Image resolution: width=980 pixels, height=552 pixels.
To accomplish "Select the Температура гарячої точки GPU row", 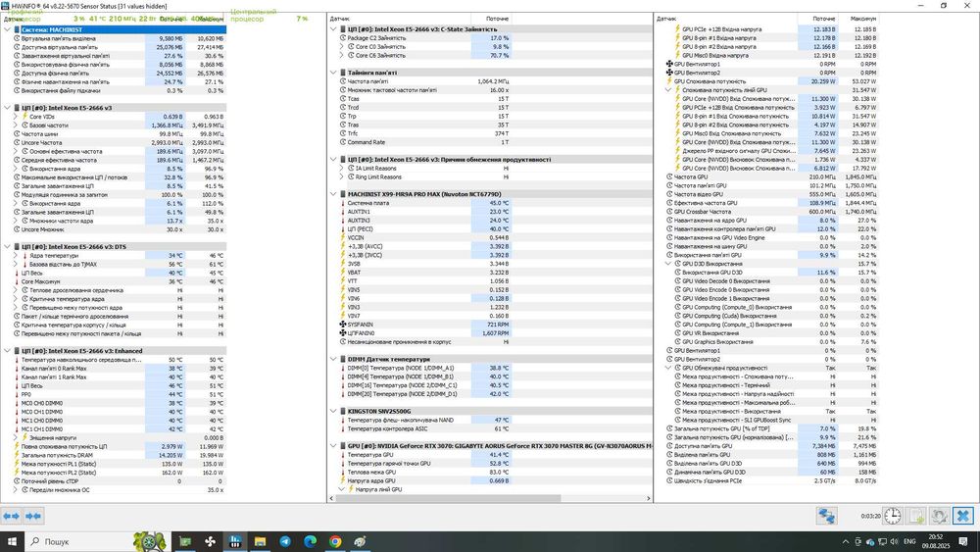I will [x=425, y=464].
